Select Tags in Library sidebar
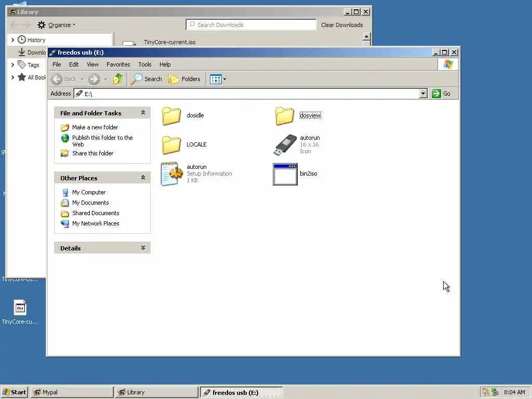The image size is (532, 399). [33, 65]
